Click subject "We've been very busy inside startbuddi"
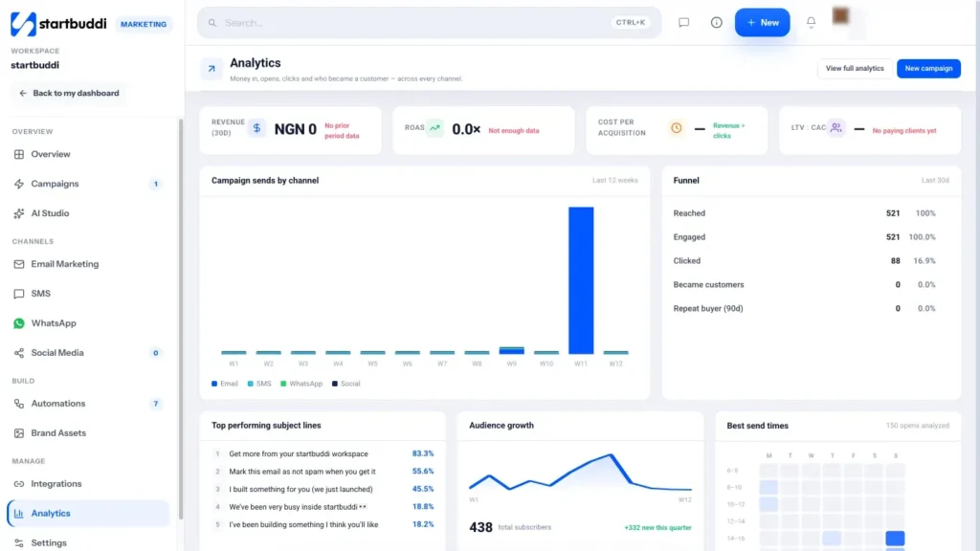 298,507
